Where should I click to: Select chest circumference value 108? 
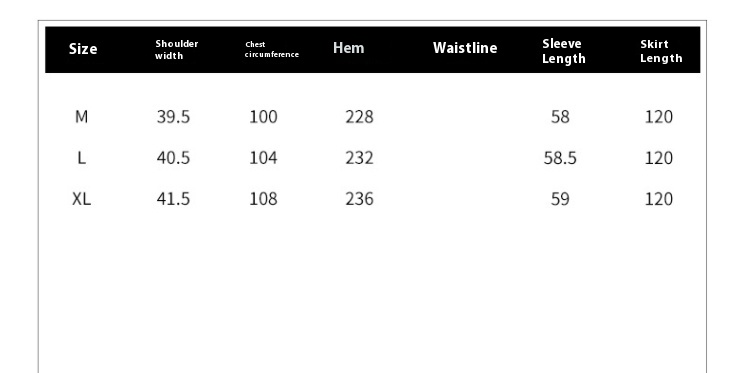[x=263, y=199]
